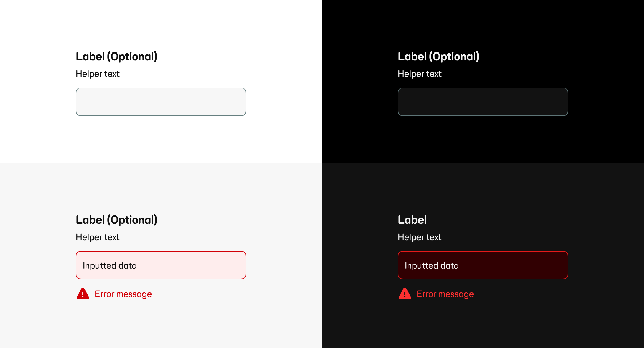Click the Inputted data text in pink field
The height and width of the screenshot is (348, 644).
pyautogui.click(x=110, y=266)
